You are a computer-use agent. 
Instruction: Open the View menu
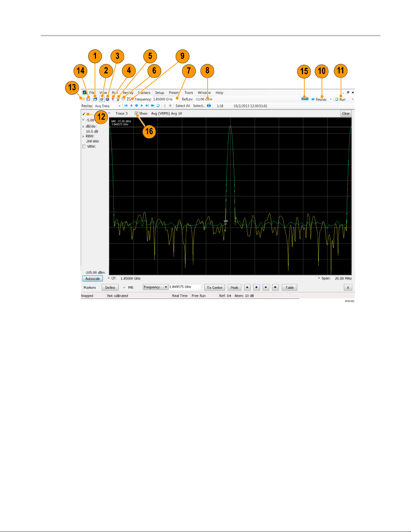[x=103, y=93]
